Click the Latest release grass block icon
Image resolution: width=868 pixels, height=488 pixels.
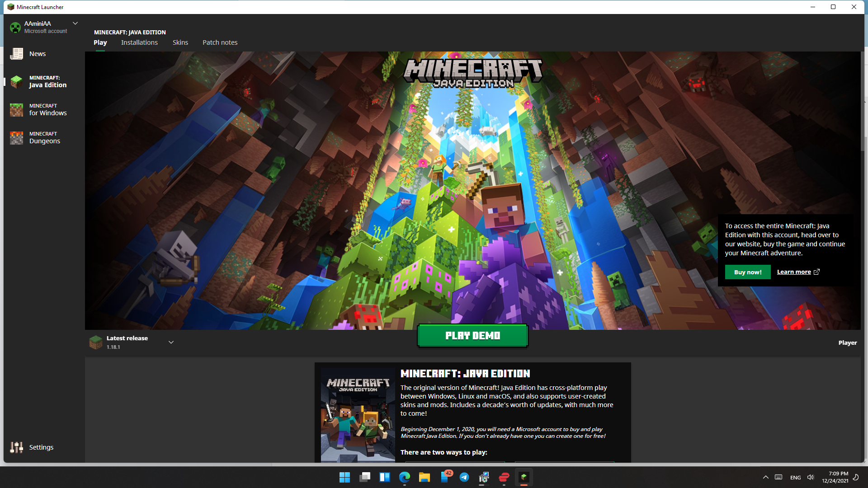96,343
